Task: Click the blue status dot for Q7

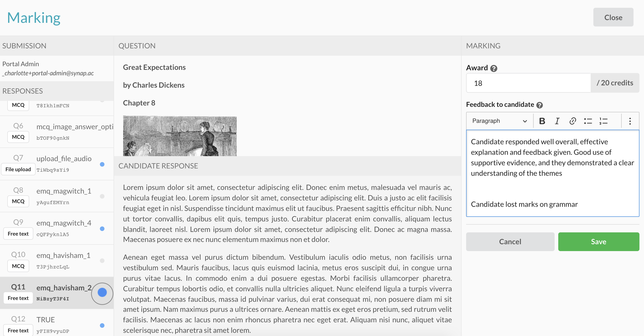Action: point(102,164)
